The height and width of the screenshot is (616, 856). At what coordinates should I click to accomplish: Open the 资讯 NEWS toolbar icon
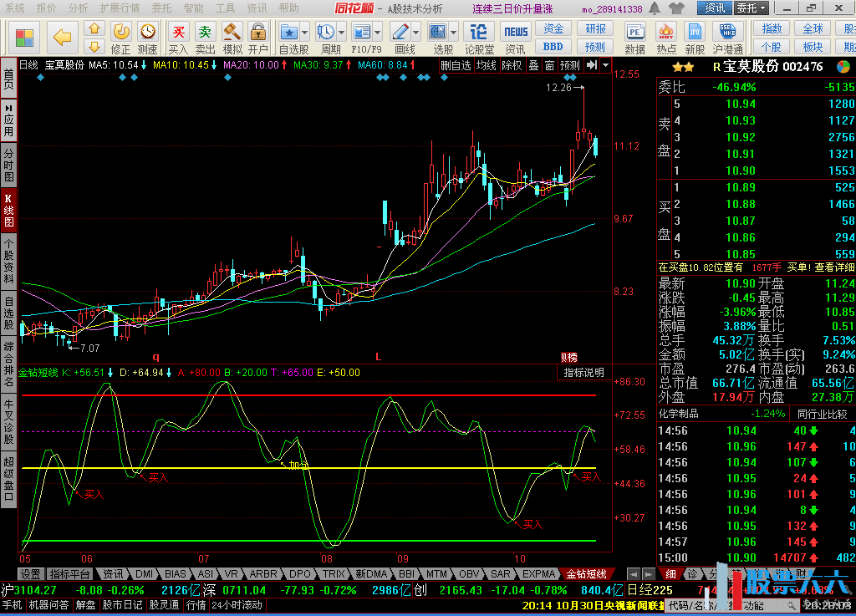[515, 37]
